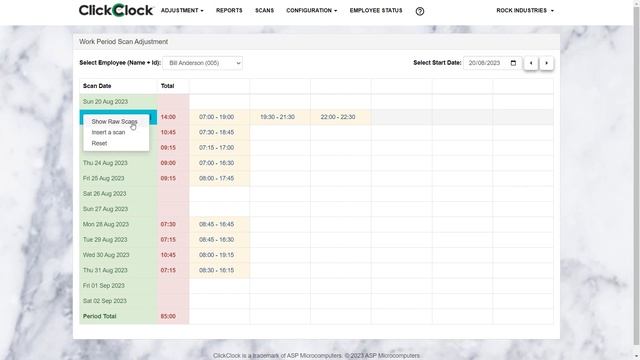Screen dimensions: 640x360
Task: Open the Adjustment dropdown menu
Action: pyautogui.click(x=182, y=10)
